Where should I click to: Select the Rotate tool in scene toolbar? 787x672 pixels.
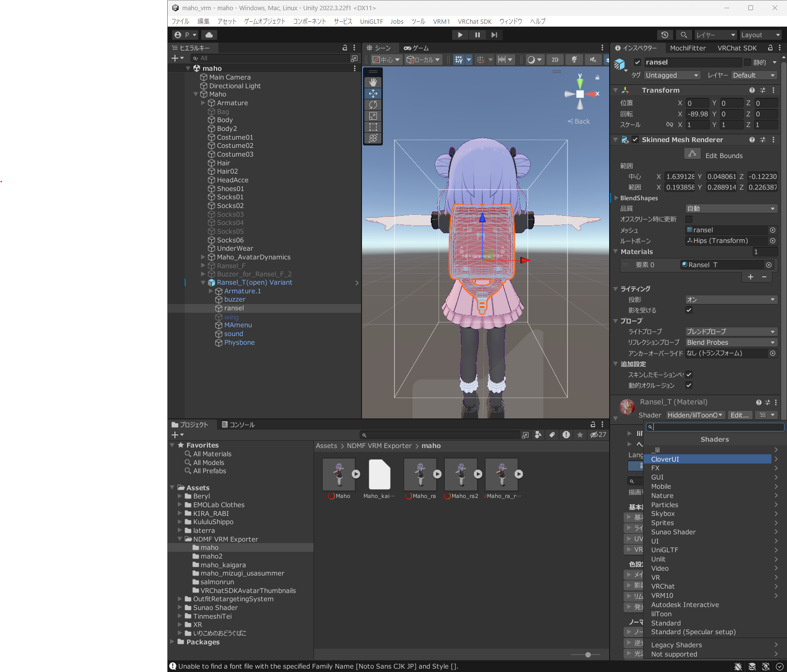(373, 105)
